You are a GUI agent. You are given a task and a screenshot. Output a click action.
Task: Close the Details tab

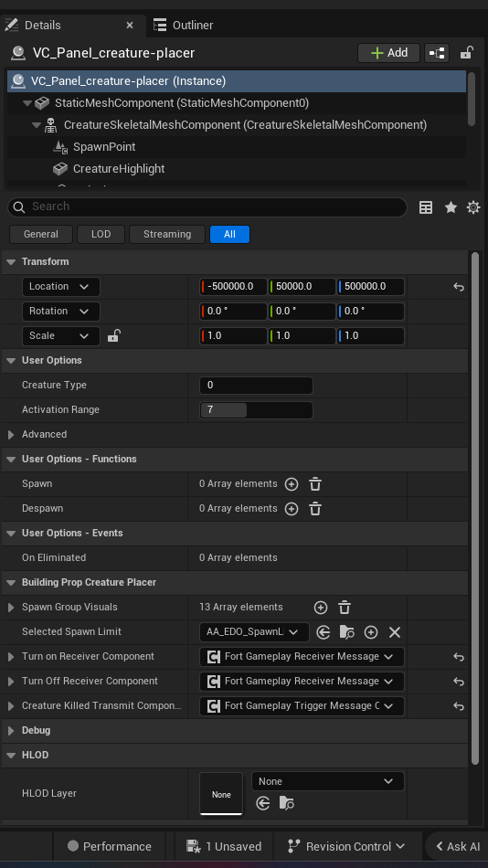click(x=130, y=25)
